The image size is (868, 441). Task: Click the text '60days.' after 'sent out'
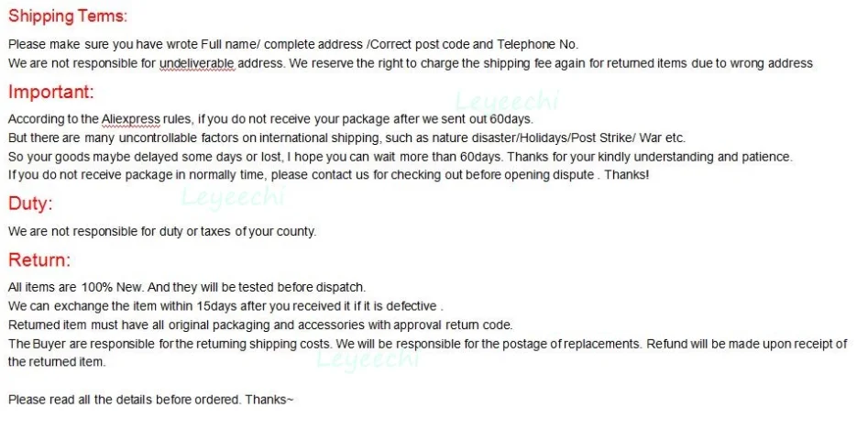click(511, 119)
